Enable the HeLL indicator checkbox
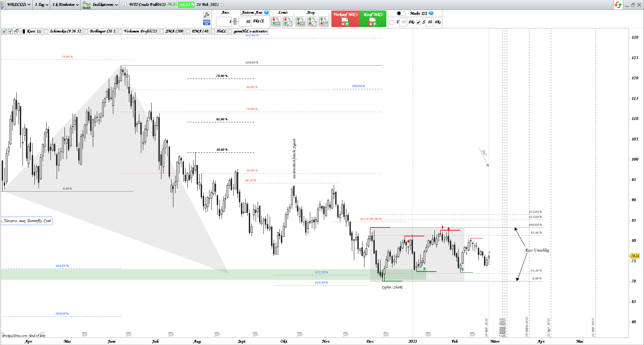This screenshot has height=345, width=644. [x=213, y=31]
